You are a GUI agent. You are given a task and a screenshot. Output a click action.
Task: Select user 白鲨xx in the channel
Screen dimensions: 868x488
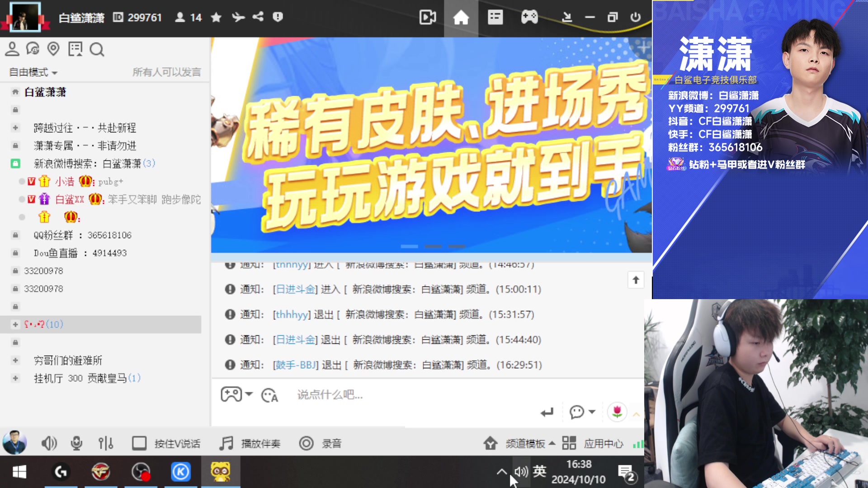click(70, 199)
